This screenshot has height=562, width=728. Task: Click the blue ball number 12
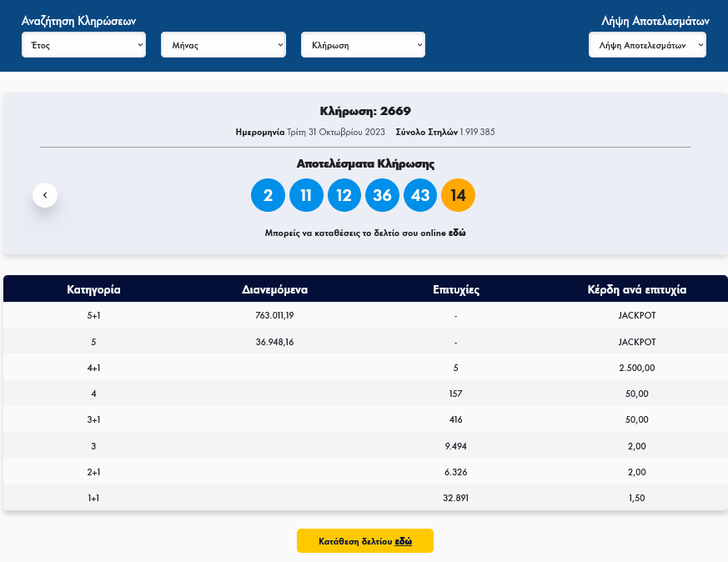tap(344, 196)
